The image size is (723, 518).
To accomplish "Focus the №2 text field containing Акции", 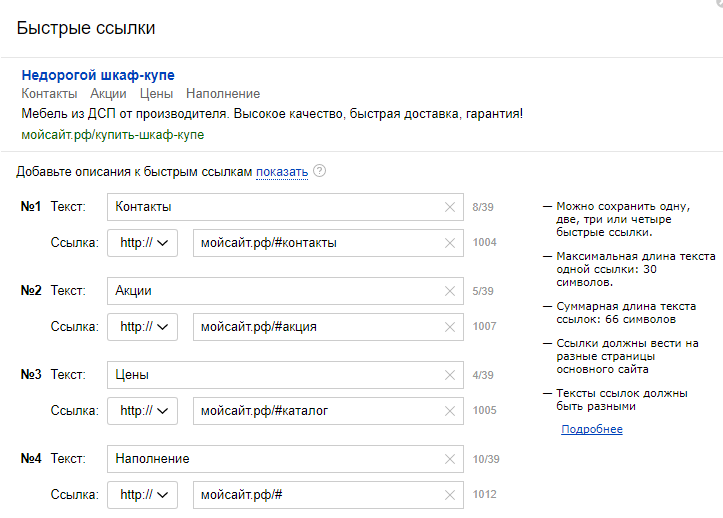I will click(285, 291).
